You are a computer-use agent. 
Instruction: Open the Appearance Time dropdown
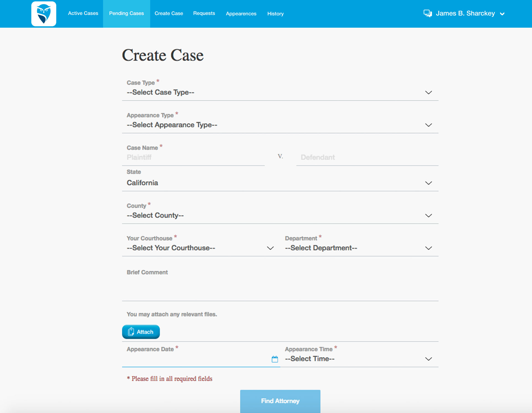coord(358,359)
